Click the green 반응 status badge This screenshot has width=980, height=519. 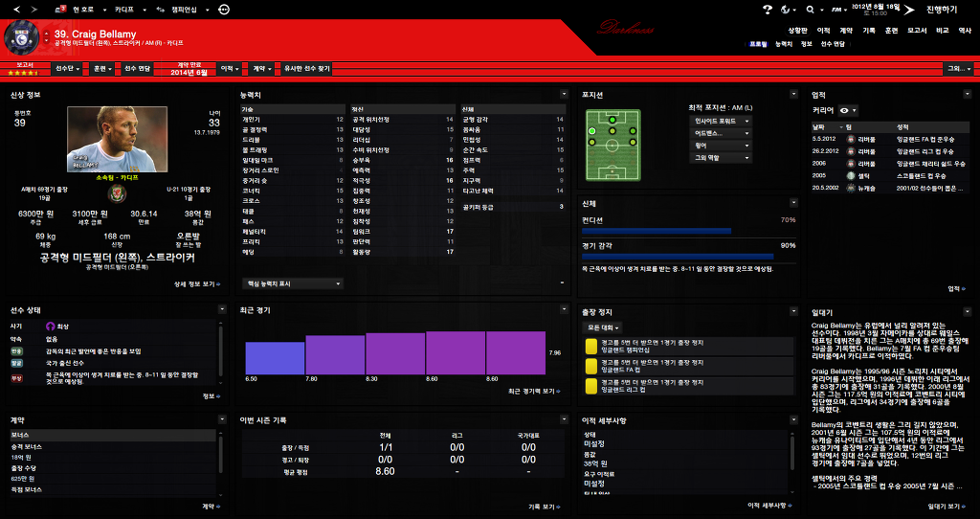point(16,351)
